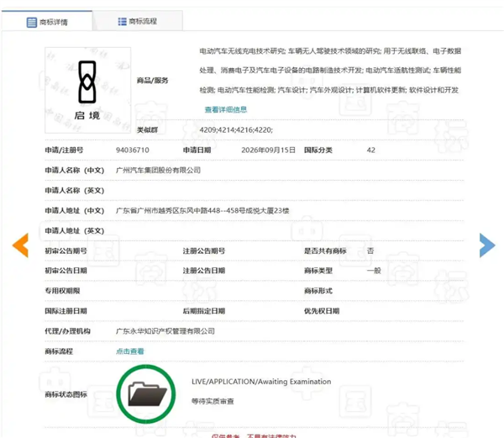Click the 注册公告日期 label
504x438 pixels.
tap(204, 271)
